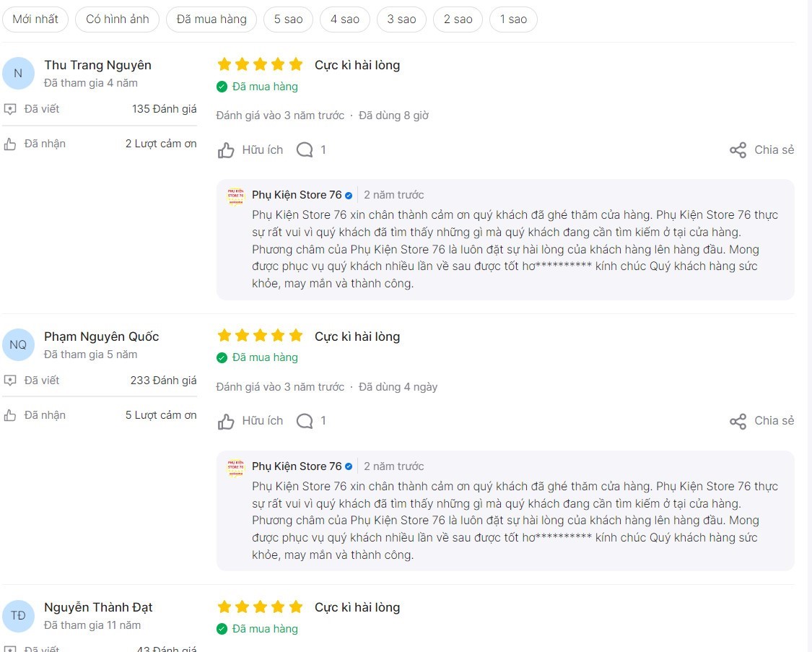Click thumbs-up icon on Thu Trang Nguyên's review
This screenshot has height=652, width=812.
[x=227, y=150]
